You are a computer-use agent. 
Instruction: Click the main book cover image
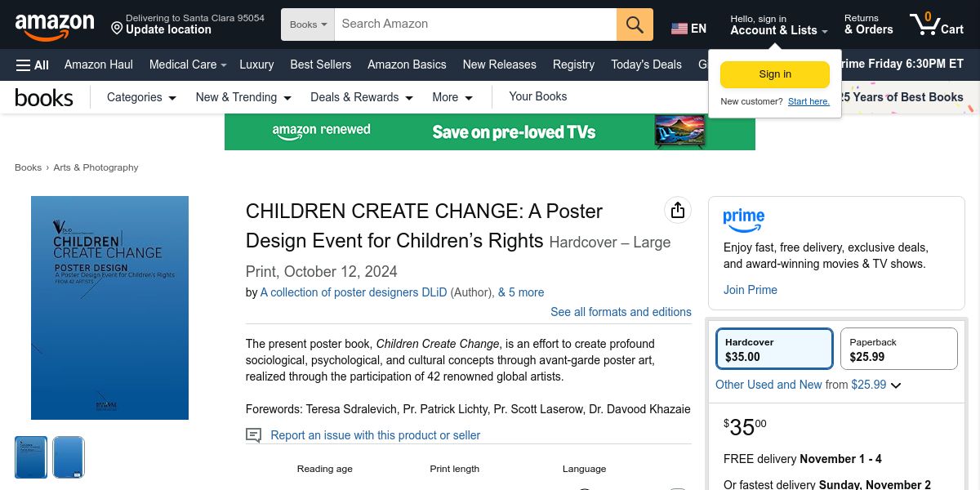pyautogui.click(x=109, y=308)
